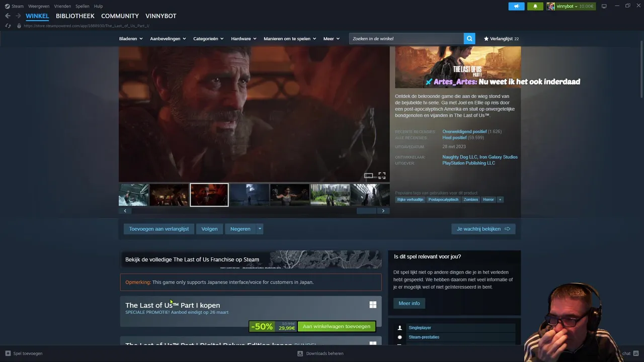The height and width of the screenshot is (362, 644).
Task: Open the megaphone announcements button
Action: 516,6
